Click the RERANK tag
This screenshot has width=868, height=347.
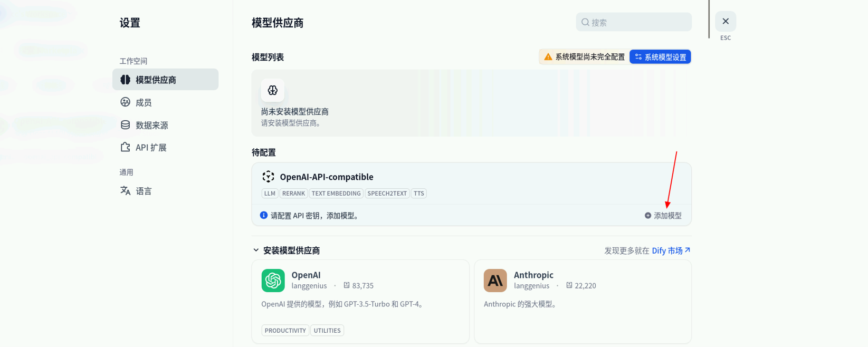pyautogui.click(x=293, y=194)
